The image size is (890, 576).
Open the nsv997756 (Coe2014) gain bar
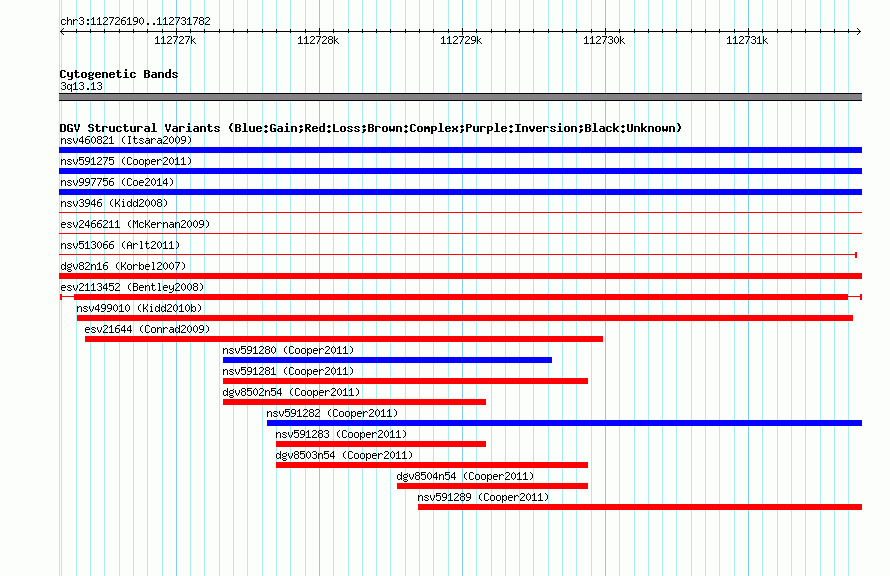460,192
